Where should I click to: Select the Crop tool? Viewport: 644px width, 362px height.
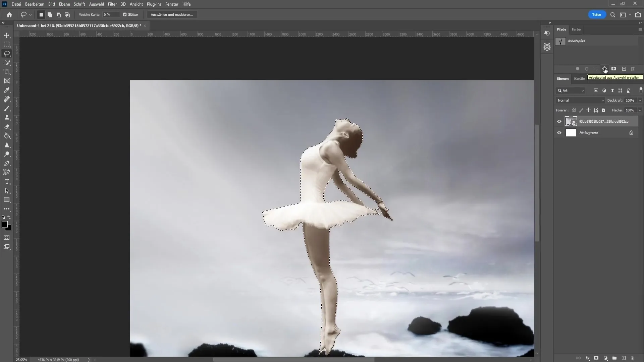click(7, 72)
